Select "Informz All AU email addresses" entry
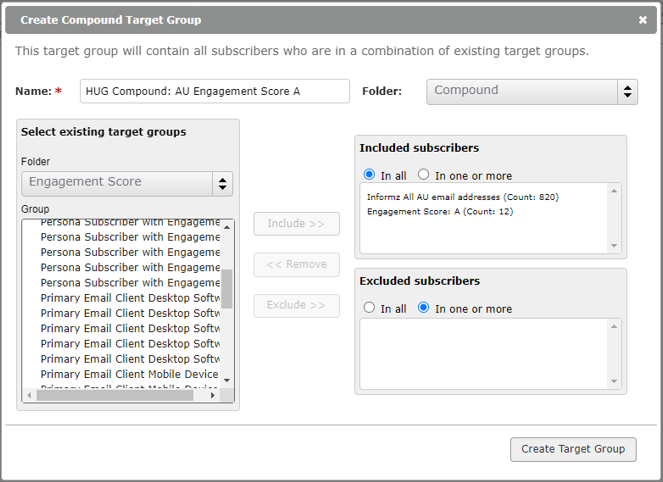 pyautogui.click(x=462, y=197)
